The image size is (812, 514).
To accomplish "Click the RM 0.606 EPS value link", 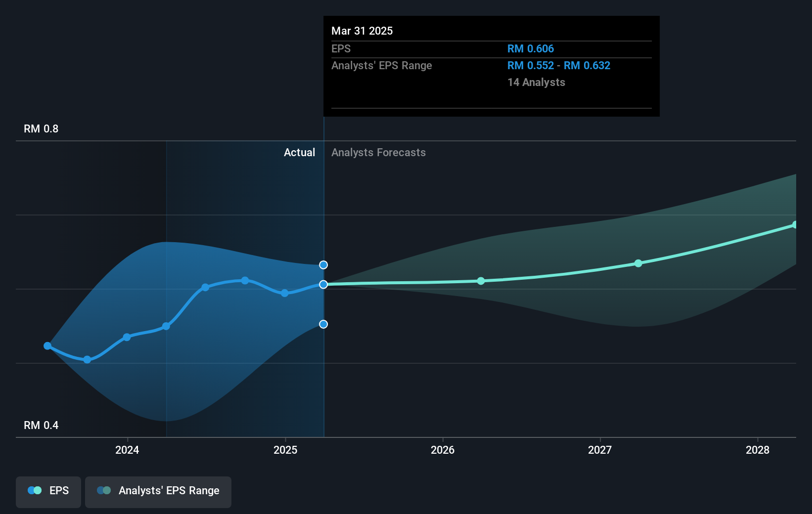I will tap(531, 48).
